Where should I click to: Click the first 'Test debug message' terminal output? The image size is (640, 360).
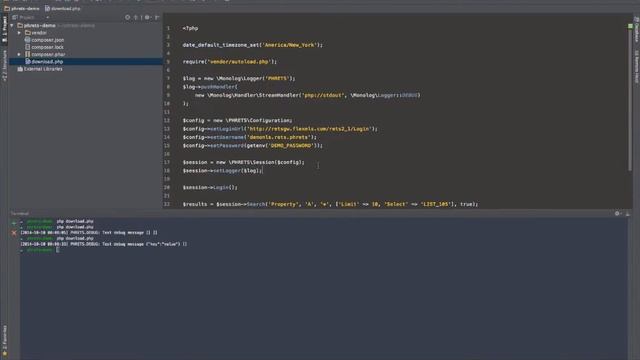pos(89,233)
